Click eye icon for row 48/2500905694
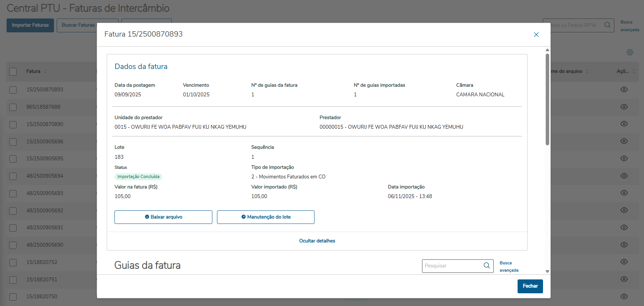This screenshot has width=644, height=306. 624,176
